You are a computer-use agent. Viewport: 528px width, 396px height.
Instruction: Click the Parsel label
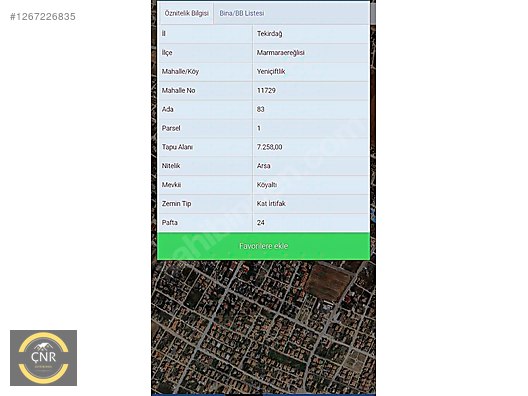click(171, 128)
